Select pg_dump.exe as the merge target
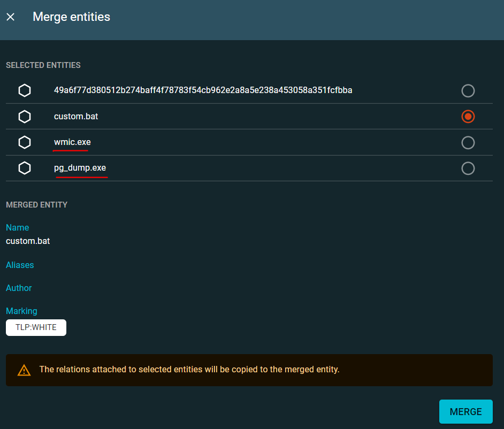 pyautogui.click(x=468, y=168)
